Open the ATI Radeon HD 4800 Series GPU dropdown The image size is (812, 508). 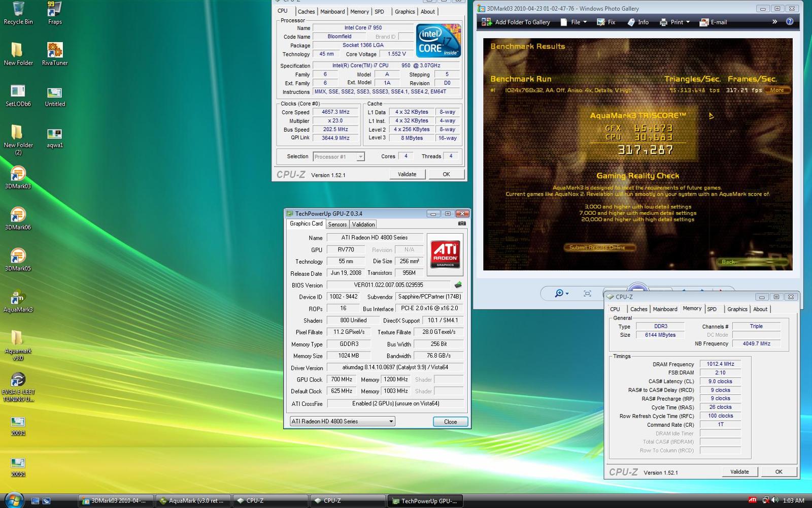(x=342, y=421)
